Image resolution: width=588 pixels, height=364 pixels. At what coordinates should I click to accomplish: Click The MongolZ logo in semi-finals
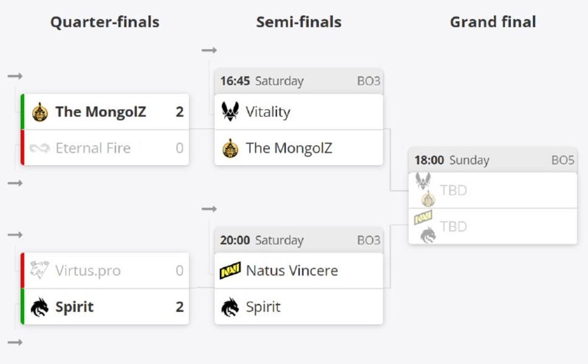pos(230,148)
